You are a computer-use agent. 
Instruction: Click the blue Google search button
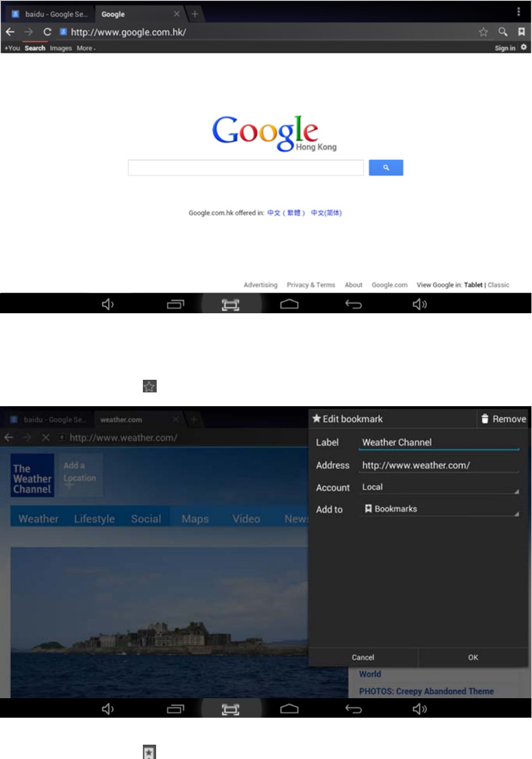coord(386,168)
